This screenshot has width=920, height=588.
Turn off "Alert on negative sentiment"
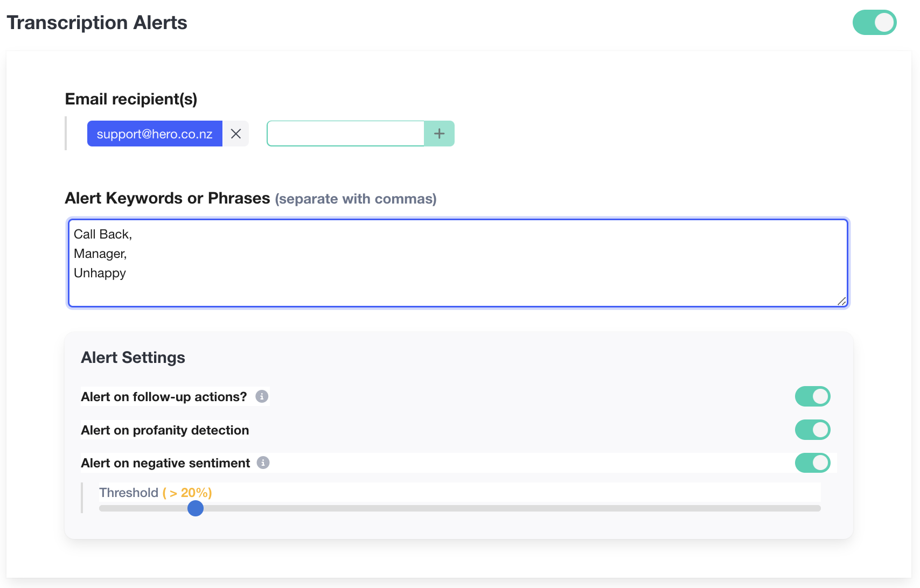(812, 463)
